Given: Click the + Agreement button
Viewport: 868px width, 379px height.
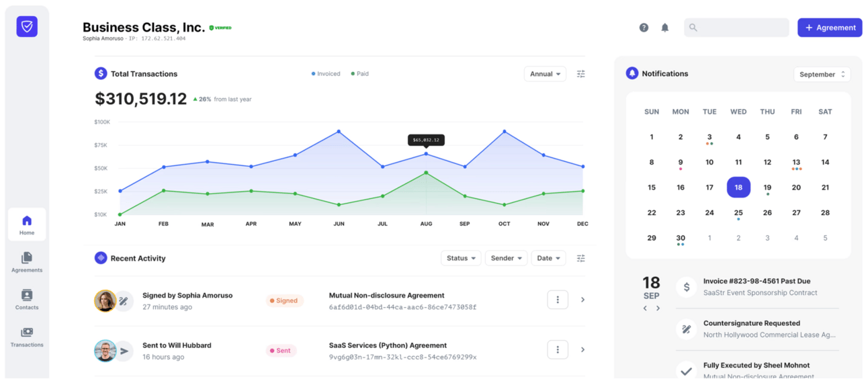Looking at the screenshot, I should 830,28.
